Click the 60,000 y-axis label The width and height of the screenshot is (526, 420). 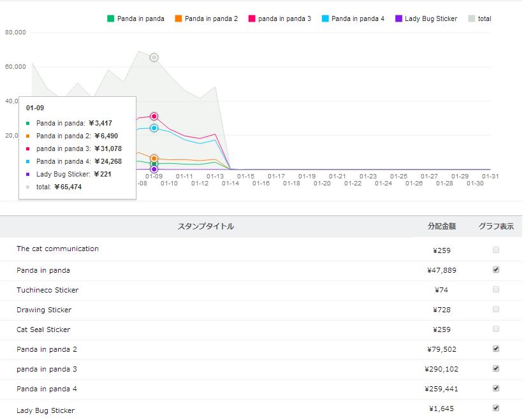[15, 67]
